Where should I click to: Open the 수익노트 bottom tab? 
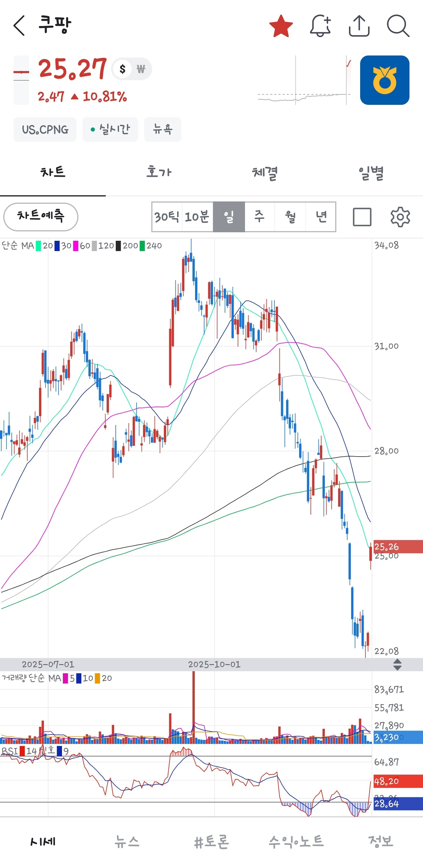click(x=296, y=841)
